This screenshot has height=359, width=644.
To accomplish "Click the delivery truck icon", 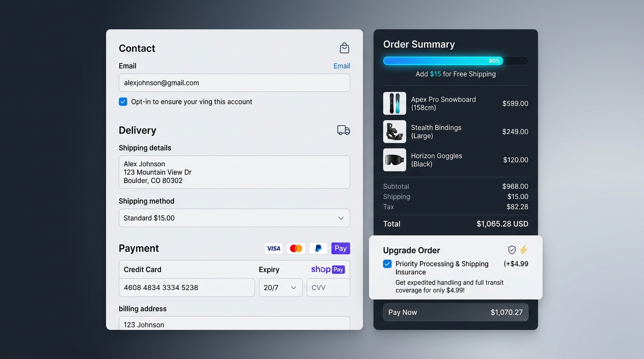I will pos(344,130).
